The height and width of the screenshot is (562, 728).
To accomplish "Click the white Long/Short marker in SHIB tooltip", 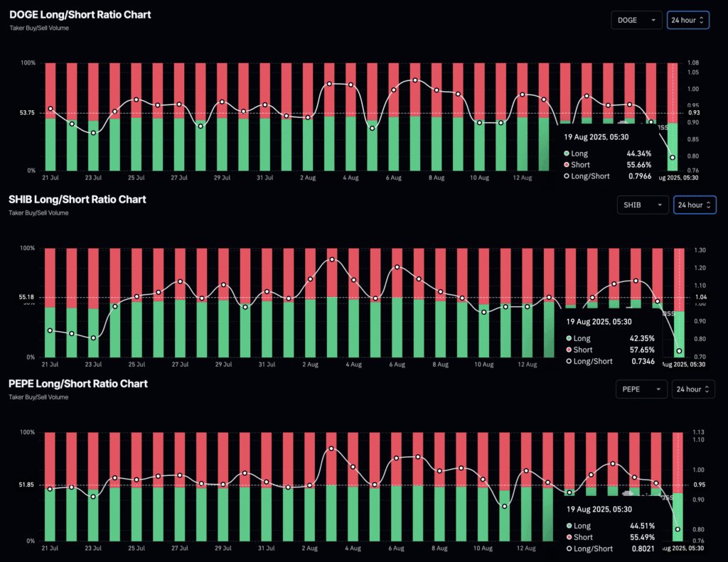I will click(567, 361).
